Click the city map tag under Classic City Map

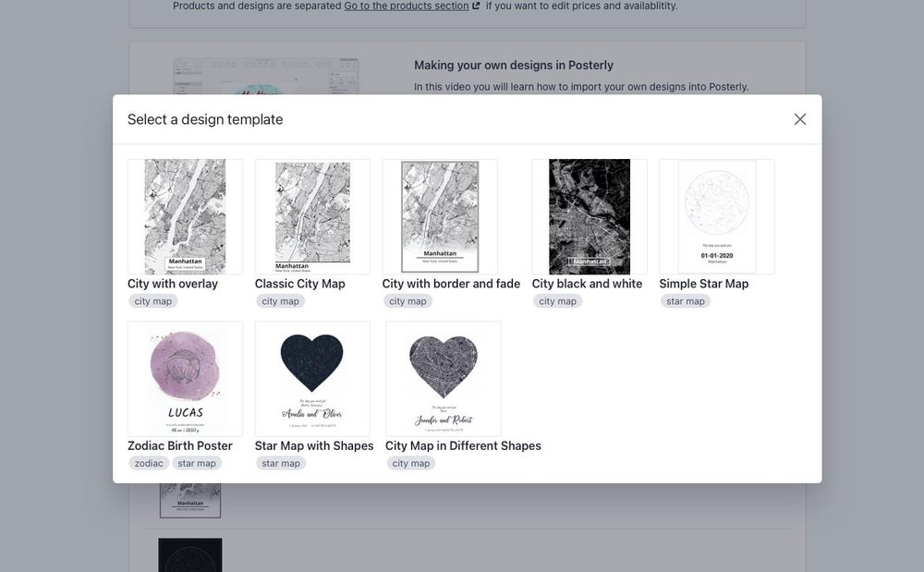(x=280, y=300)
